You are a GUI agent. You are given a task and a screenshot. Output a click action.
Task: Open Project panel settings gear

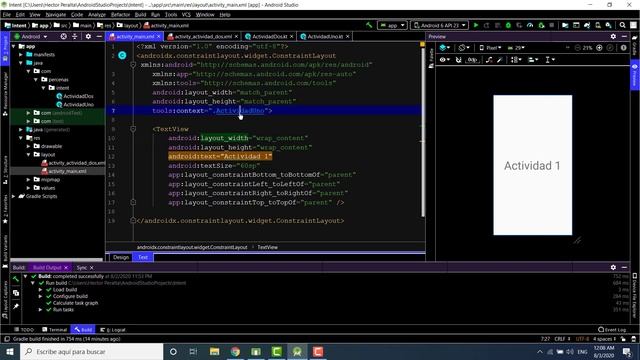(88, 36)
